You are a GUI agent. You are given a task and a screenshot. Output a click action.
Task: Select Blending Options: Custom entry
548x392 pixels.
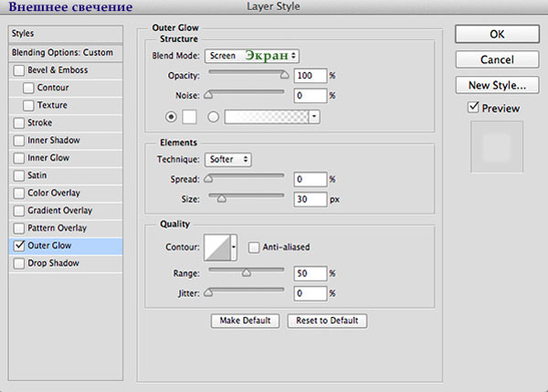(66, 53)
